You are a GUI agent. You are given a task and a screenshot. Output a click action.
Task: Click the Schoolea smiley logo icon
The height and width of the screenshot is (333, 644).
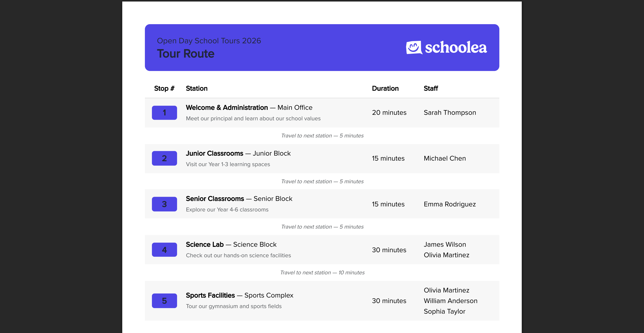tap(414, 47)
